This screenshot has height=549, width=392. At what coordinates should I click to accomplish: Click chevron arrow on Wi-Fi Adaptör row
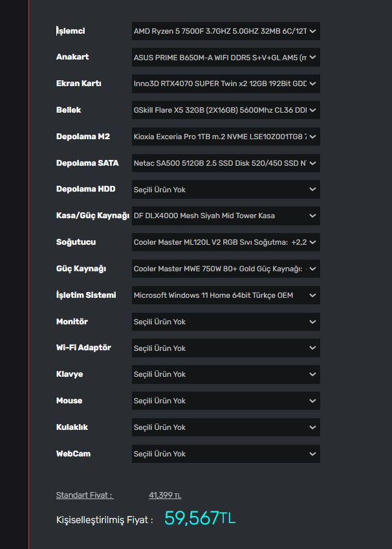313,348
